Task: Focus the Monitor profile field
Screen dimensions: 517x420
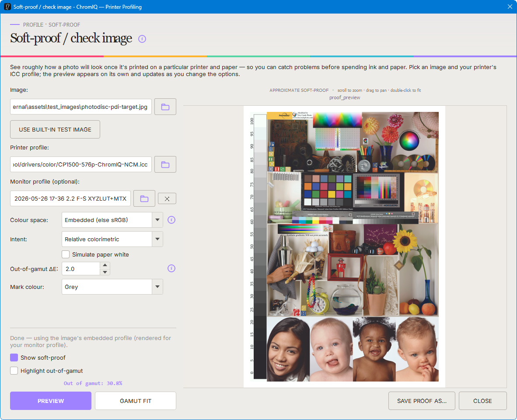Action: tap(70, 198)
